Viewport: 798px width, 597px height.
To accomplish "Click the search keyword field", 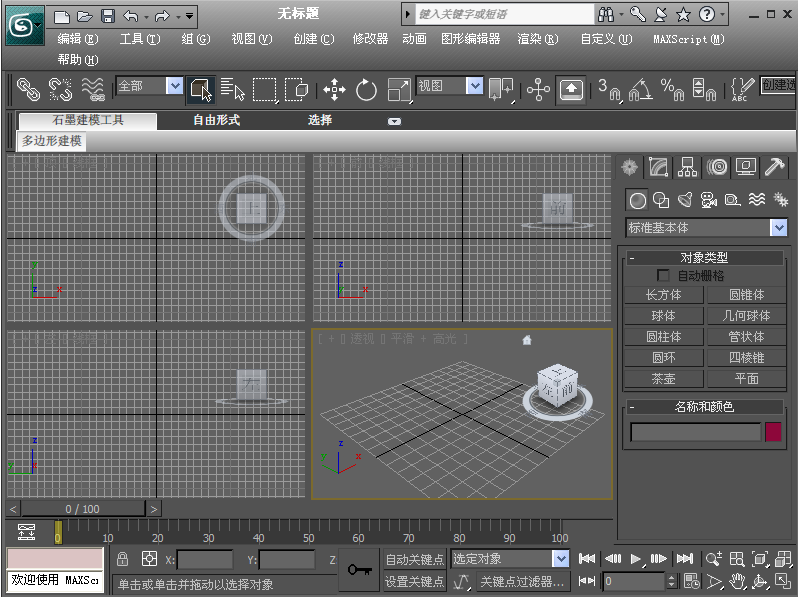I will [x=504, y=14].
